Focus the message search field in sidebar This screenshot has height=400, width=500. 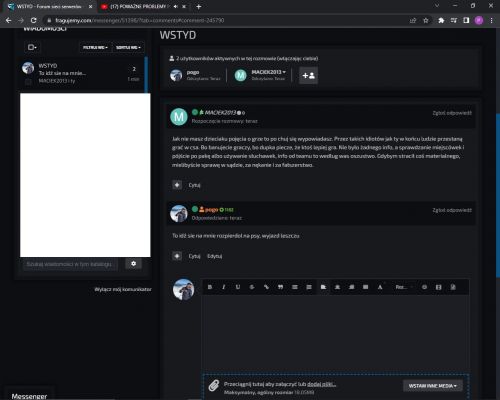pyautogui.click(x=70, y=264)
